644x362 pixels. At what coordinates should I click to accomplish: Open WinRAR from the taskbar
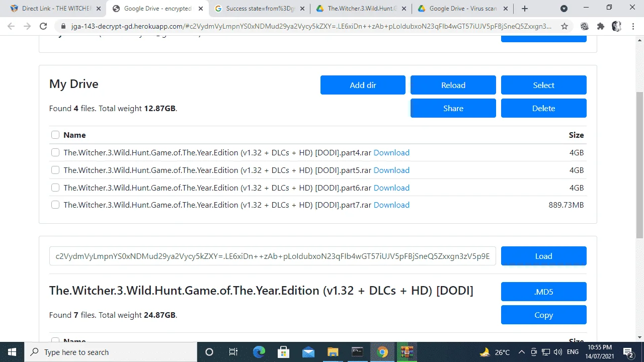tap(407, 352)
